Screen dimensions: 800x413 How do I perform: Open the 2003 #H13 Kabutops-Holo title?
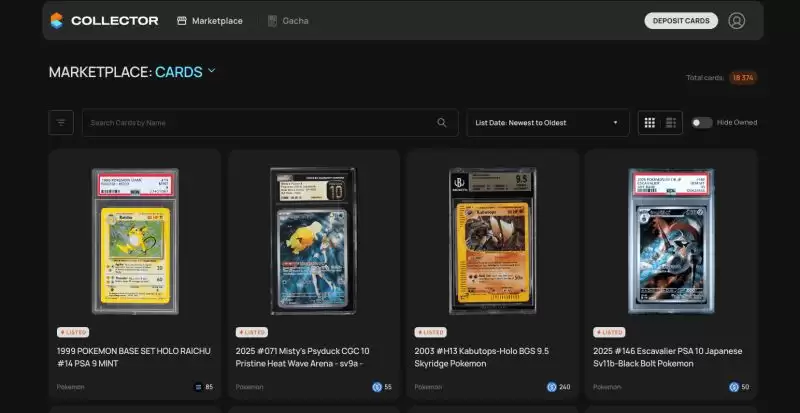(482, 357)
